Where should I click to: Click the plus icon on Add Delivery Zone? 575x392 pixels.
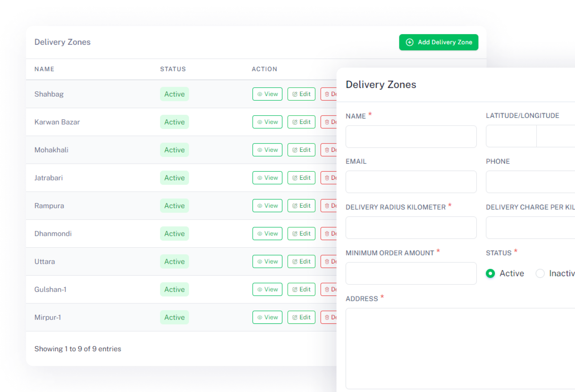(x=410, y=42)
